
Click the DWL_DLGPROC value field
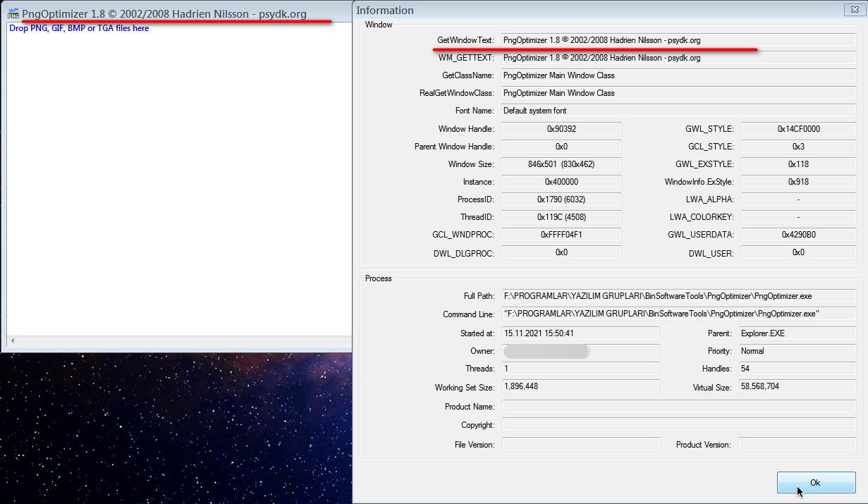tap(561, 252)
